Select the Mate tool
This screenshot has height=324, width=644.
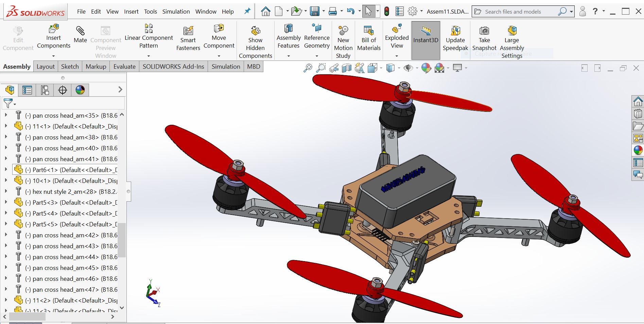(x=80, y=35)
